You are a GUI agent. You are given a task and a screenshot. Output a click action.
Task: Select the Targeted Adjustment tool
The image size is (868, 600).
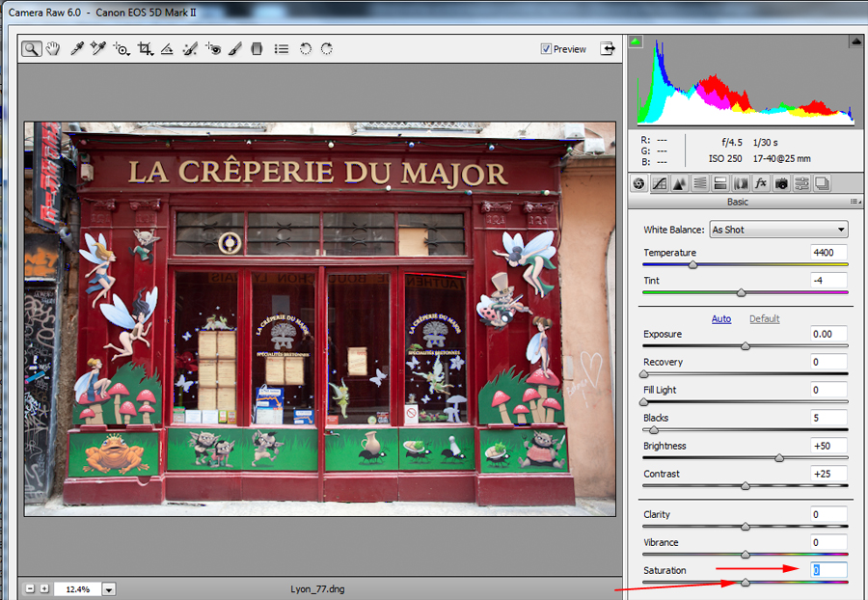(x=122, y=49)
